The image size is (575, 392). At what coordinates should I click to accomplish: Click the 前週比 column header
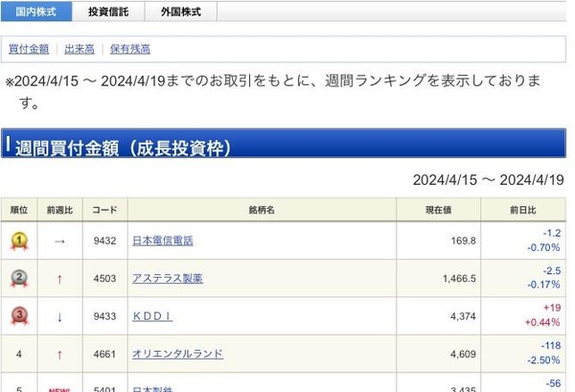(x=60, y=210)
